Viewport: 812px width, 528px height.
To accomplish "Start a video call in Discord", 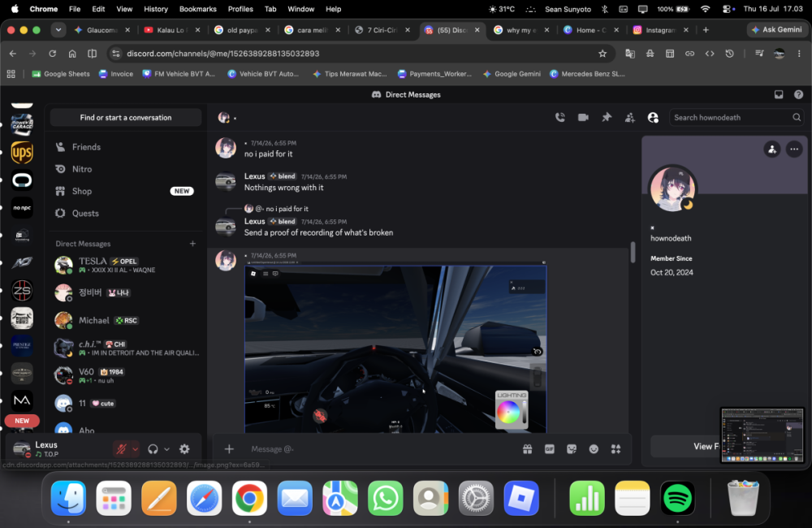I will coord(583,118).
